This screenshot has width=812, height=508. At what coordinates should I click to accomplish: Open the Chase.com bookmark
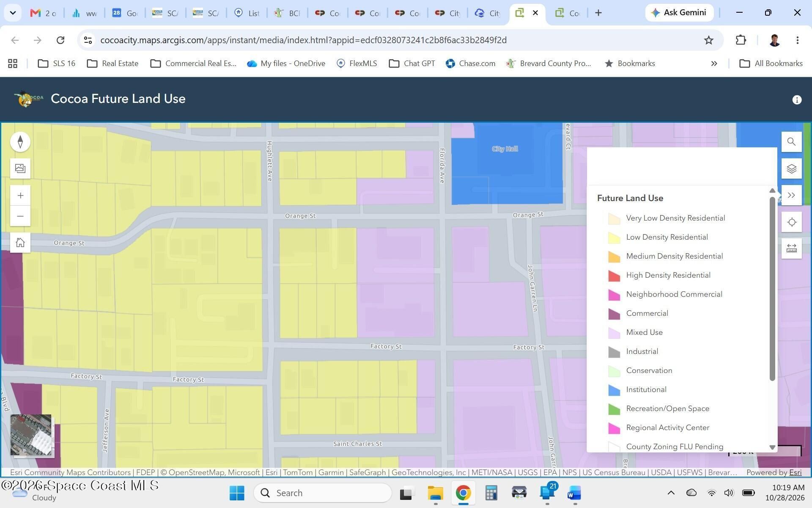(470, 63)
